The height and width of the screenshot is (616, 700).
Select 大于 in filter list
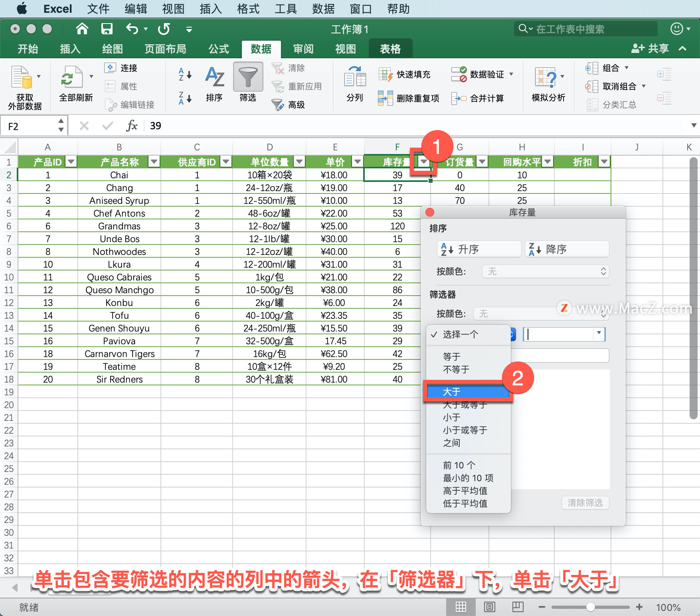click(469, 392)
